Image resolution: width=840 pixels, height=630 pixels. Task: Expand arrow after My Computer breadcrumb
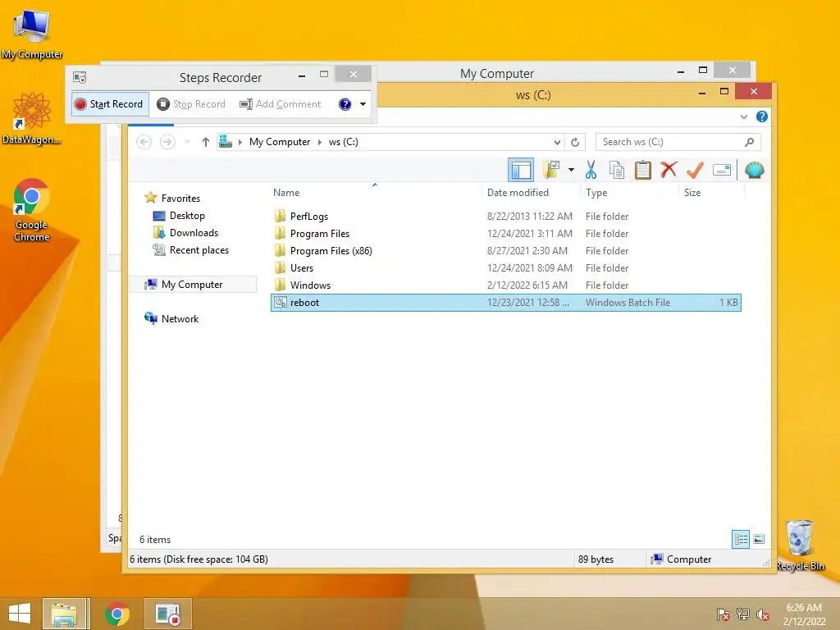tap(320, 142)
